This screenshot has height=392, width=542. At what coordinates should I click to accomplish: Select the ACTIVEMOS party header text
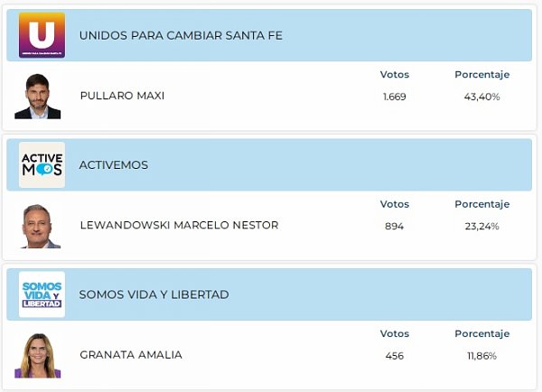(x=114, y=165)
